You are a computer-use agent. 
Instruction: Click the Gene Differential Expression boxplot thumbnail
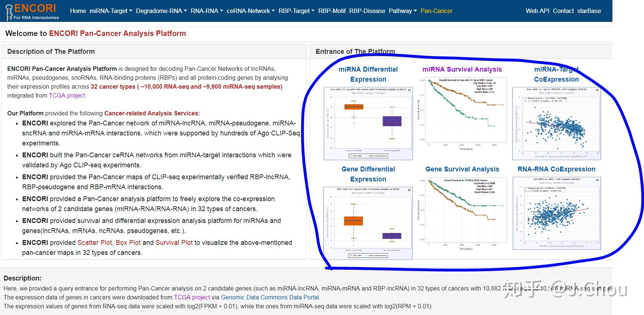pyautogui.click(x=368, y=223)
